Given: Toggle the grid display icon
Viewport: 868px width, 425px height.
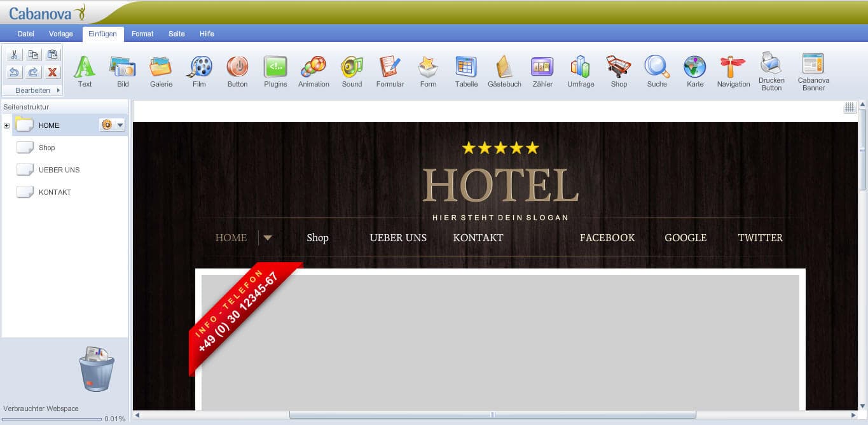Looking at the screenshot, I should click(x=850, y=108).
